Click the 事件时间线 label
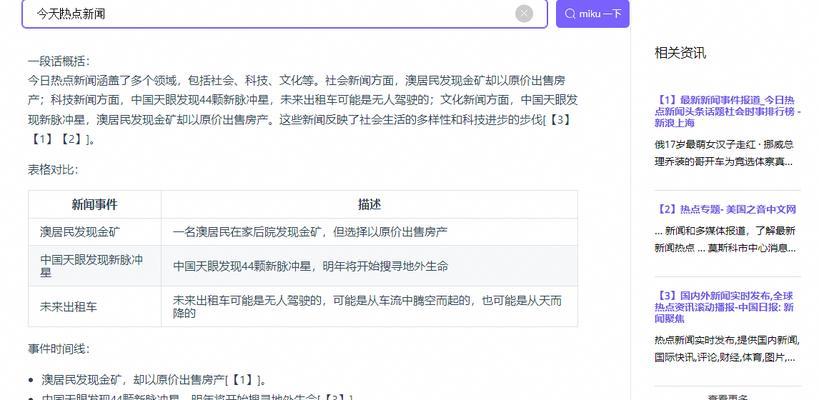The image size is (819, 400). click(59, 349)
